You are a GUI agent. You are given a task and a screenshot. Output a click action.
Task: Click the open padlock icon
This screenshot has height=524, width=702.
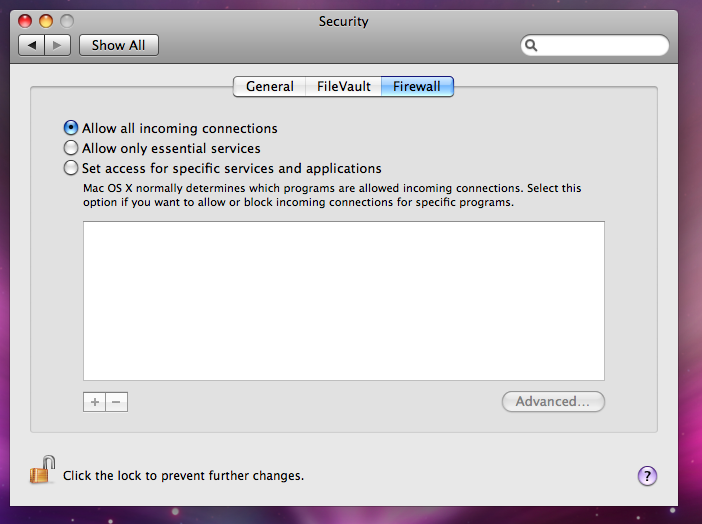tap(42, 470)
